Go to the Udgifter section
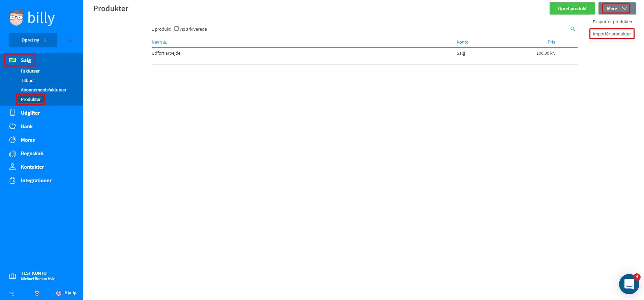The image size is (644, 300). click(x=30, y=113)
